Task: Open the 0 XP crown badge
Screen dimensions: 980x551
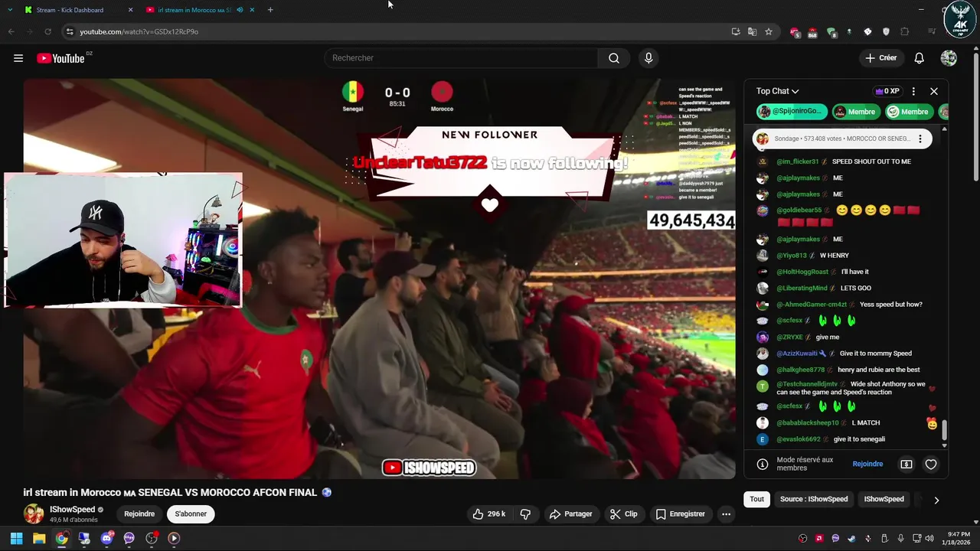Action: click(x=887, y=91)
